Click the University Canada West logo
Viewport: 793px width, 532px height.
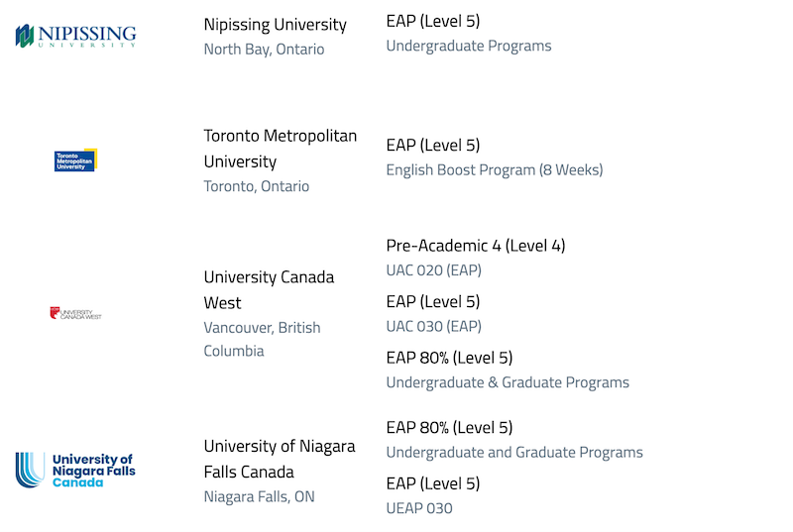coord(76,313)
